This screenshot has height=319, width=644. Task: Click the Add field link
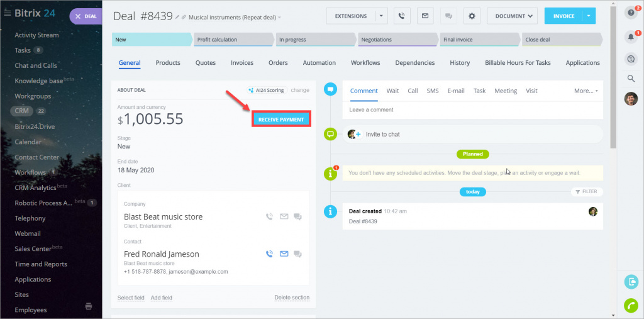[162, 298]
